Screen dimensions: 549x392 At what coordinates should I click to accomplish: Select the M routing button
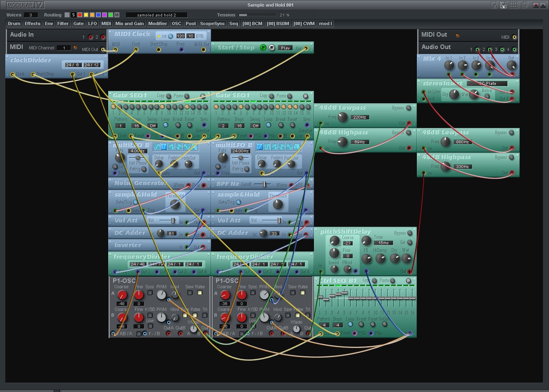[x=117, y=15]
